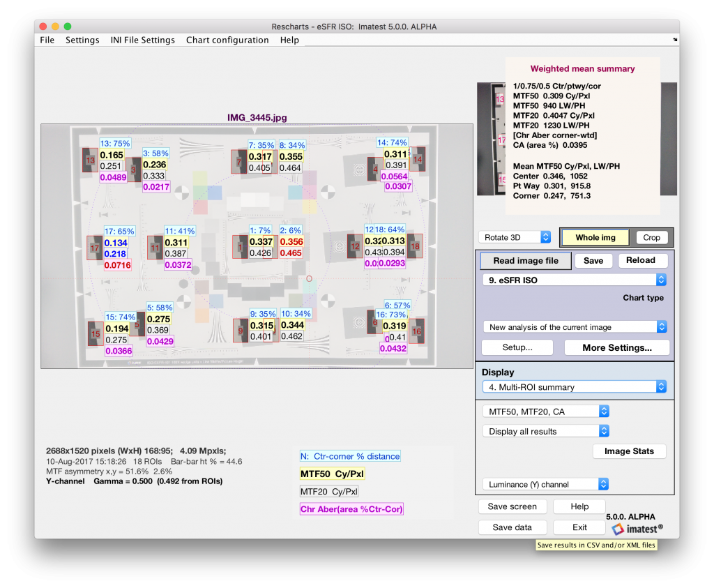Open the Help menu in the menu bar
This screenshot has height=588, width=714.
[x=289, y=40]
